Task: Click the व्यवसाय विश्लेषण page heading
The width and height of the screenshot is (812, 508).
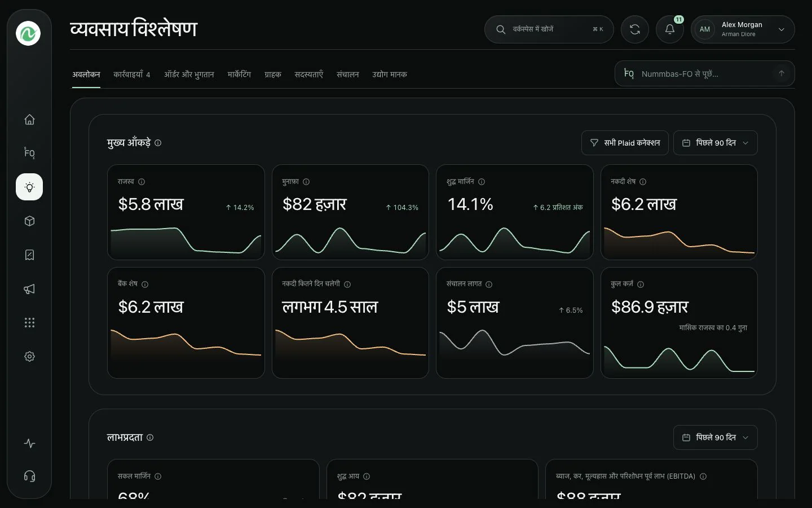Action: click(x=134, y=29)
